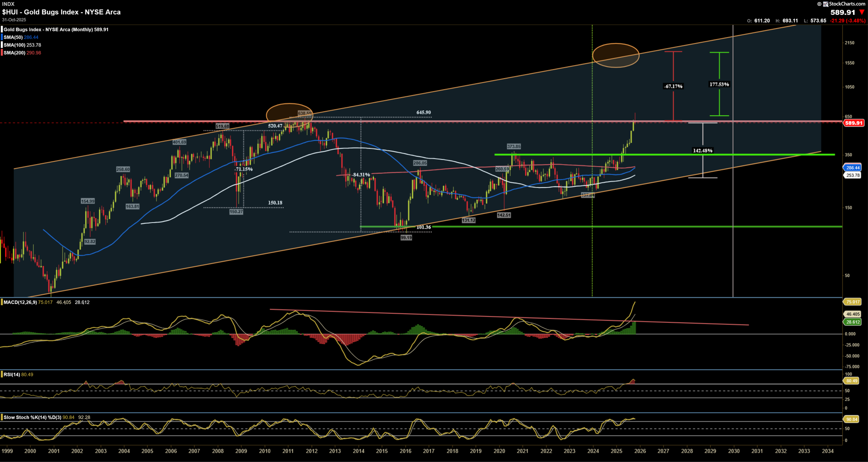Click the red 589.91 price tag on the axis
Viewport: 868px width, 462px height.
tap(854, 123)
